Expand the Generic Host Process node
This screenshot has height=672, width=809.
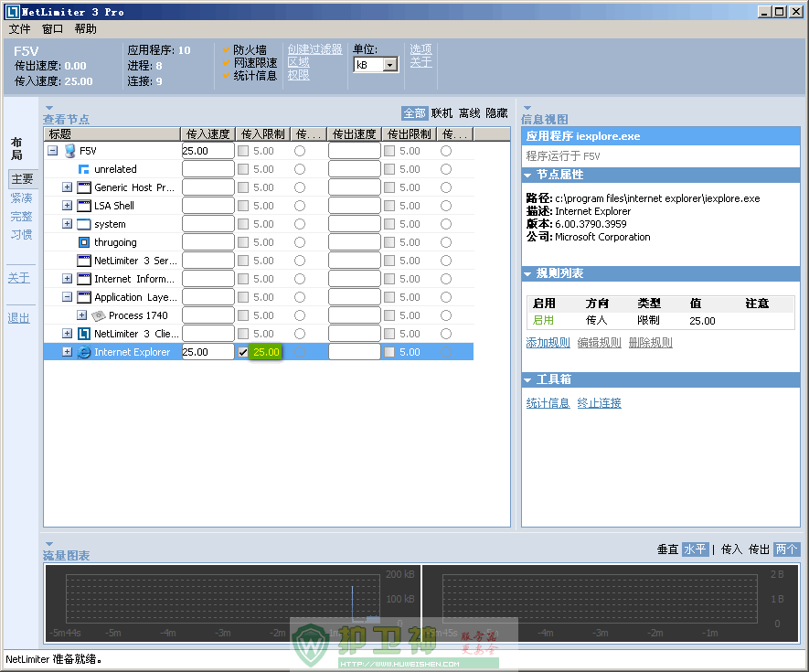(x=68, y=187)
